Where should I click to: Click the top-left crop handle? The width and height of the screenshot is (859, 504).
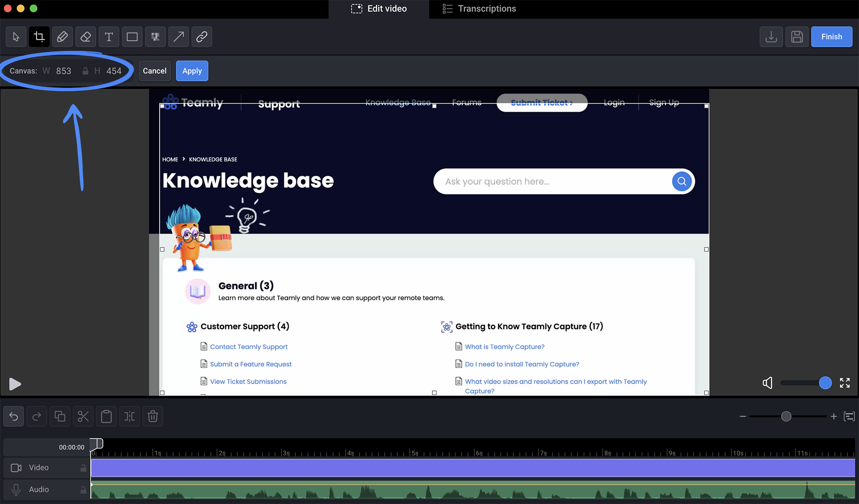click(x=162, y=106)
